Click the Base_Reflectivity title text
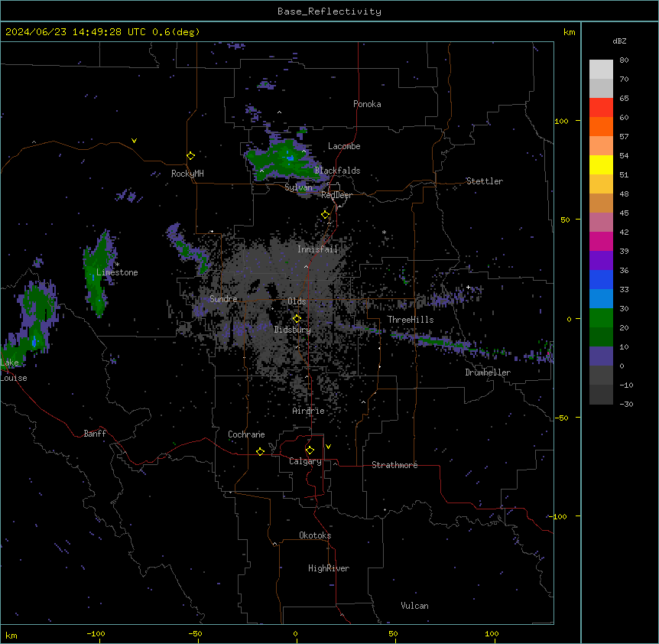The height and width of the screenshot is (644, 659). coord(329,11)
